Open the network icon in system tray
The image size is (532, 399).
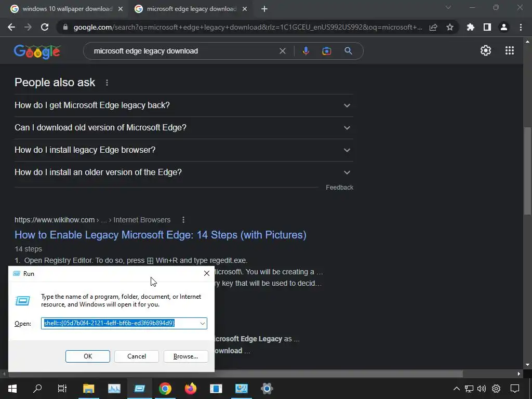point(469,389)
